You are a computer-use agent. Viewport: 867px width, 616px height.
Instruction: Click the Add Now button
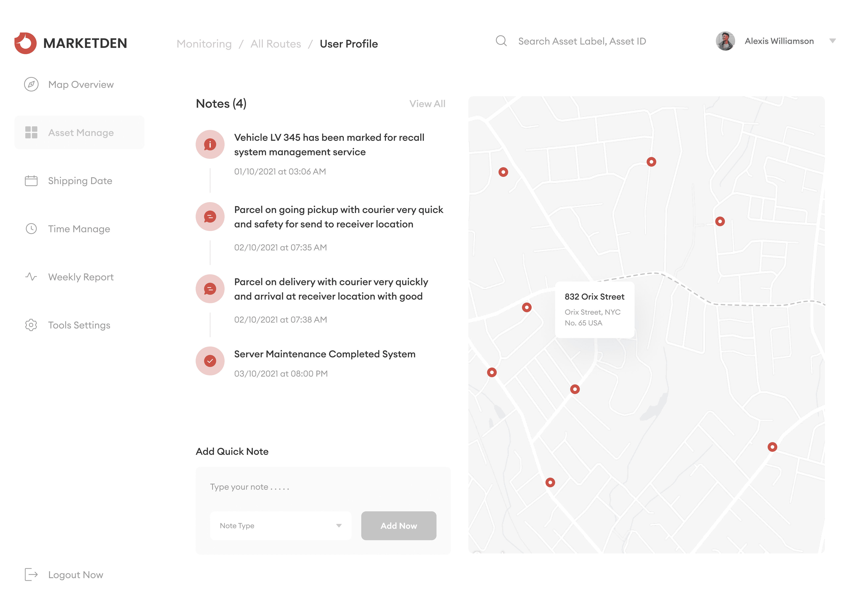(399, 526)
